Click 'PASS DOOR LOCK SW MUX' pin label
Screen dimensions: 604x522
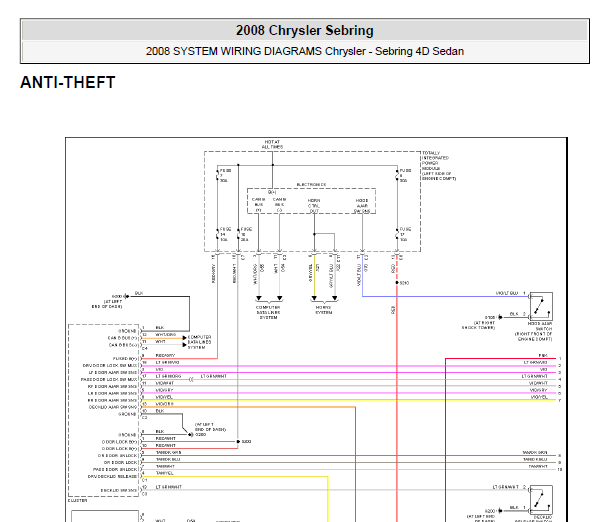click(109, 379)
